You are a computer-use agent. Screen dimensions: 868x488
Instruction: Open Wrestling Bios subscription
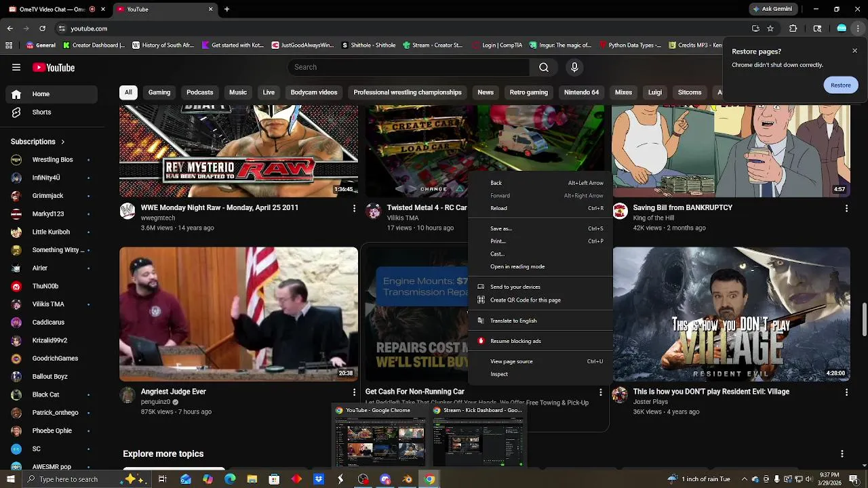(51, 160)
